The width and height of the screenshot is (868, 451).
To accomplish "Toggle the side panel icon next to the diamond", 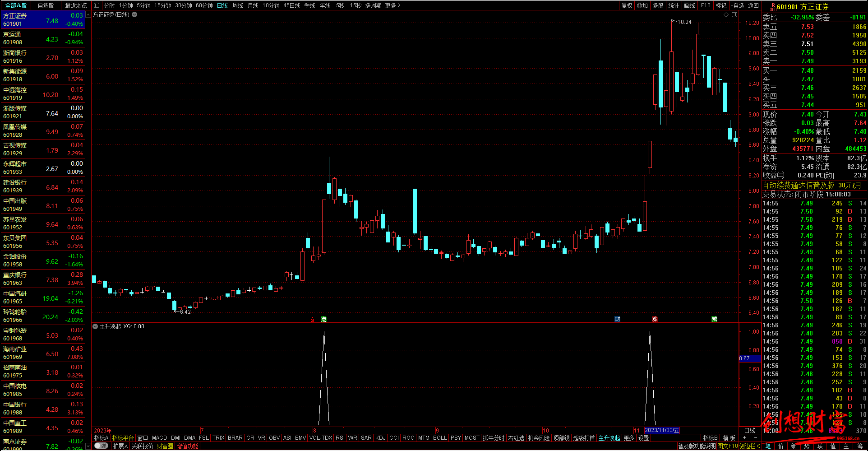I will 734,14.
